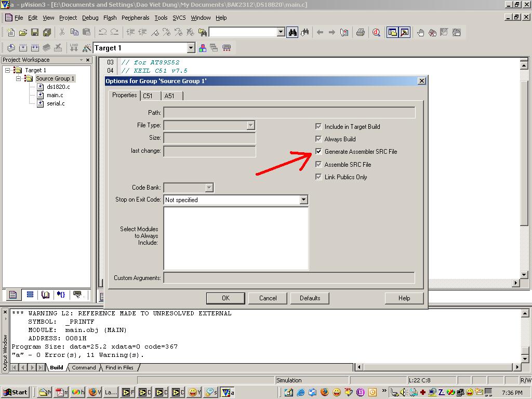Click the binoculars Find icon

pyautogui.click(x=292, y=32)
